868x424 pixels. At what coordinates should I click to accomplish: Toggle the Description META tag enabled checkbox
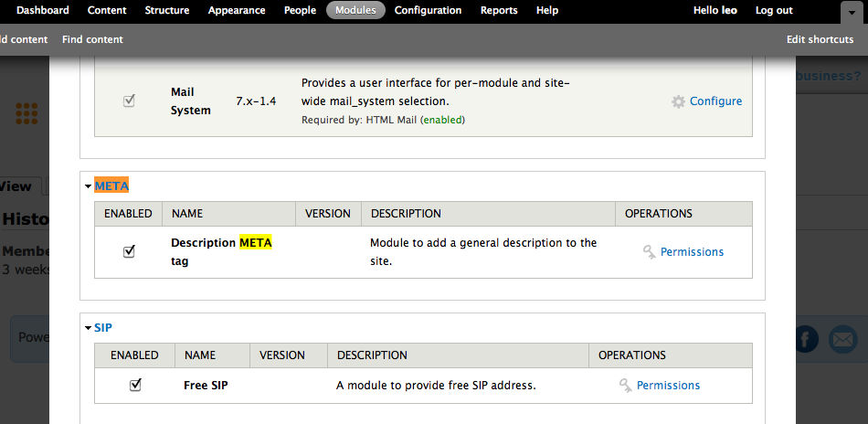point(129,251)
